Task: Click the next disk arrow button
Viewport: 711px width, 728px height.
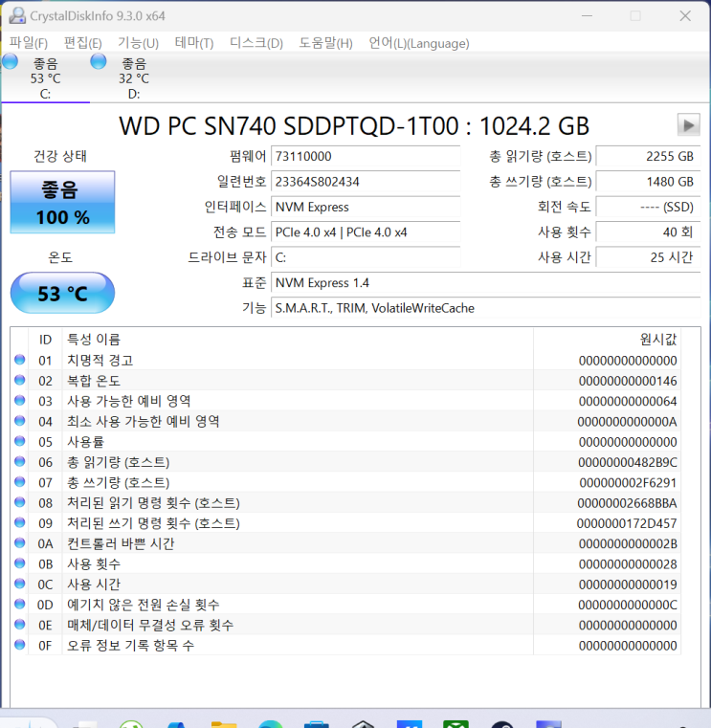Action: pyautogui.click(x=688, y=125)
